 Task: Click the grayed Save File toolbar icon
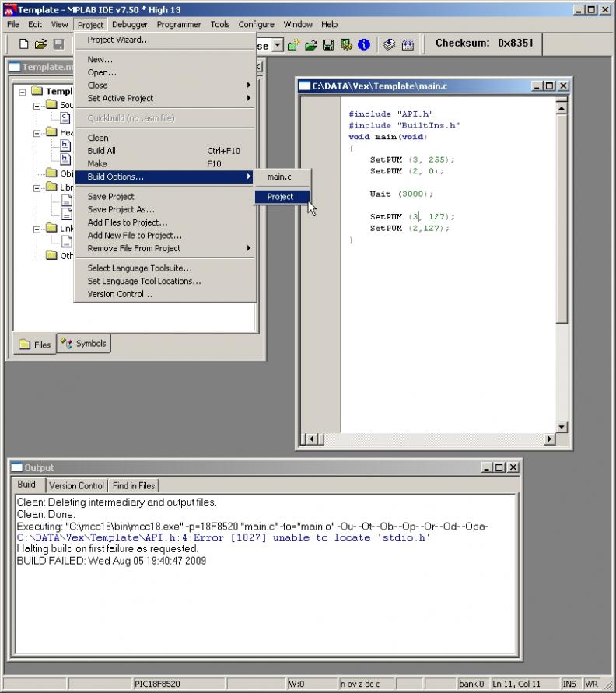pyautogui.click(x=58, y=44)
